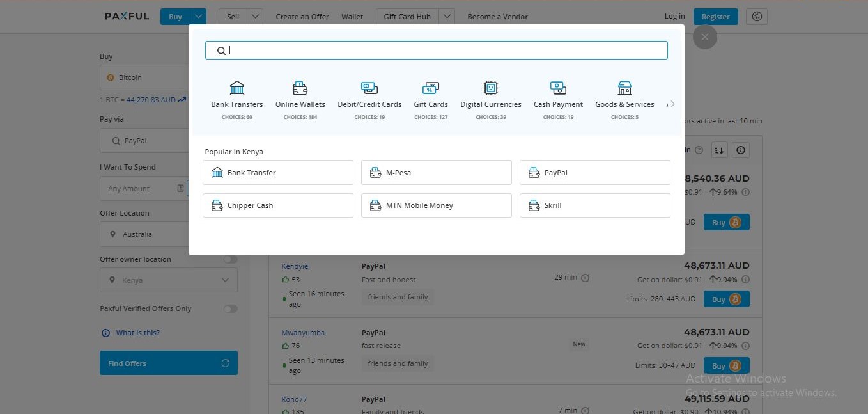Click Kendyie's friends and family tag

pyautogui.click(x=398, y=297)
